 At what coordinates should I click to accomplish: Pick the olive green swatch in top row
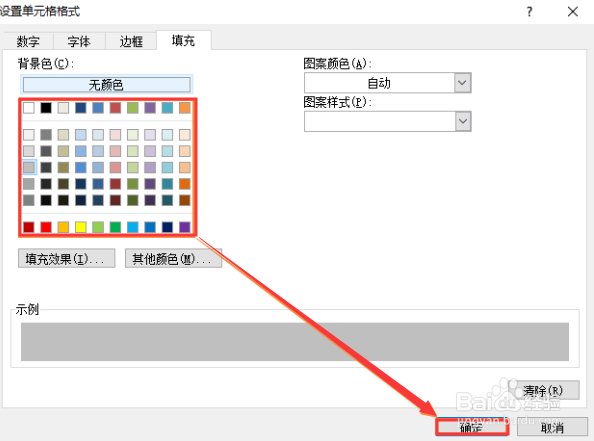(x=133, y=108)
